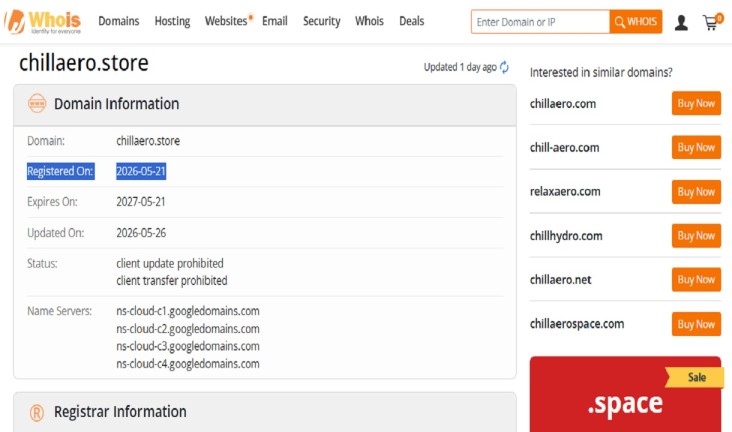Click name server ns-cloud-c1.googledomains.com
This screenshot has width=732, height=432.
pyautogui.click(x=188, y=311)
